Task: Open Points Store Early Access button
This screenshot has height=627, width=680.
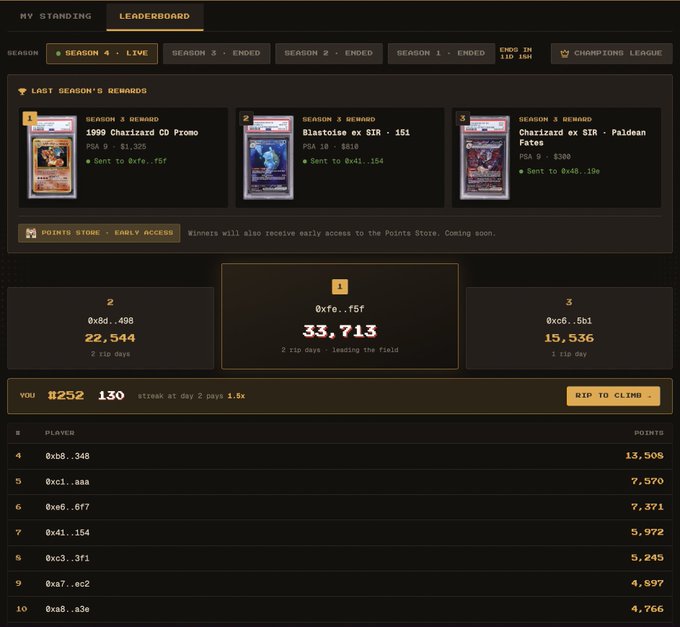Action: click(x=99, y=233)
